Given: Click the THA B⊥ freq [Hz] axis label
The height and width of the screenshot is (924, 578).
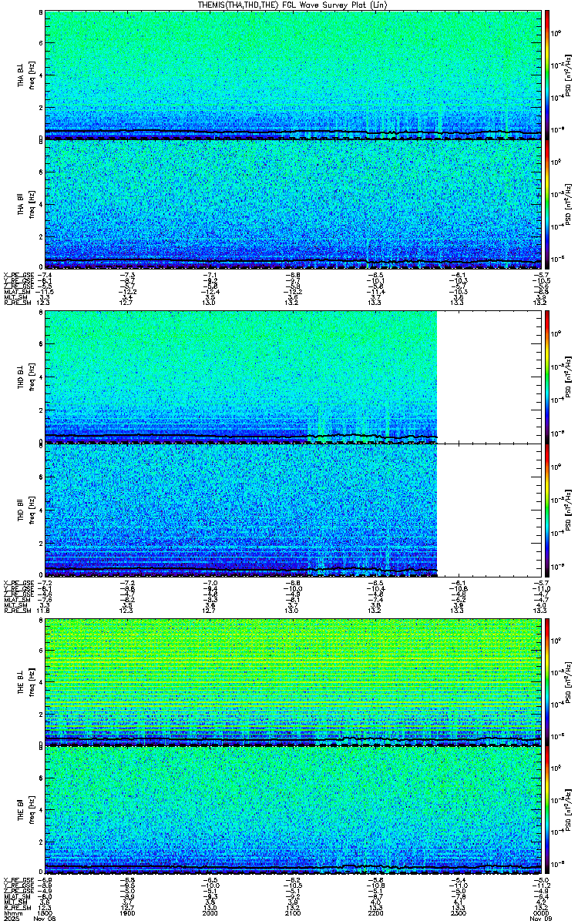Looking at the screenshot, I should (31, 75).
